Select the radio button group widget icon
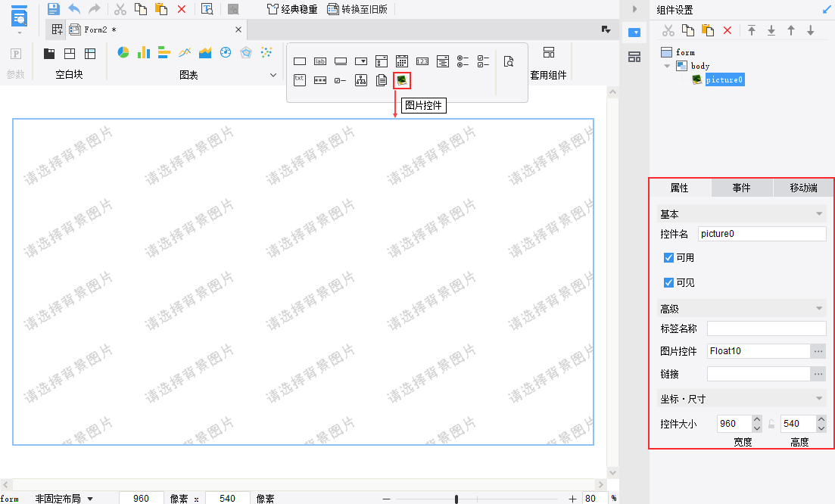This screenshot has width=835, height=504. coord(463,61)
